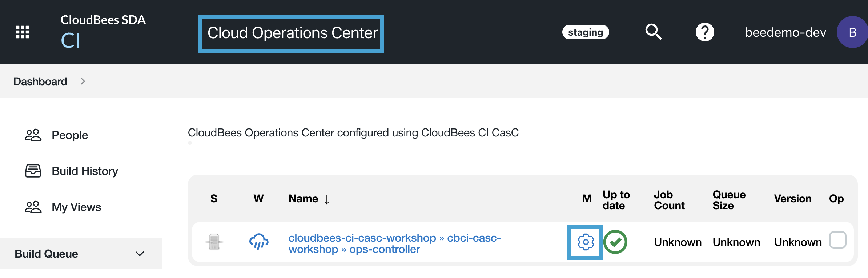
Task: Click the controller status server icon
Action: pyautogui.click(x=214, y=242)
